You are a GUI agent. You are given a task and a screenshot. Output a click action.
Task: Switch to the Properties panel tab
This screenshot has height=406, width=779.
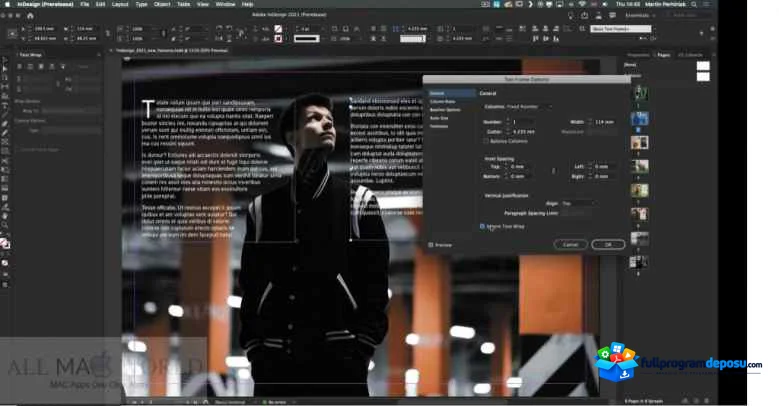click(x=638, y=55)
